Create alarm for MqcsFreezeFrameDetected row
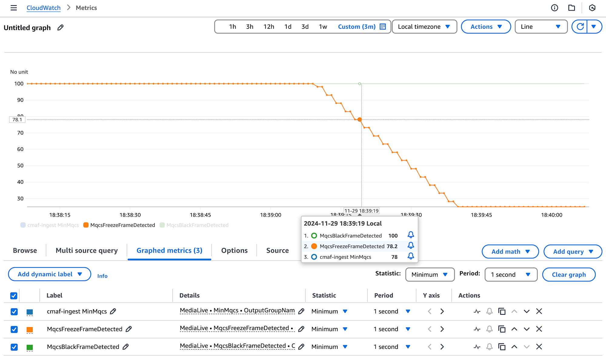The height and width of the screenshot is (364, 606). (489, 329)
